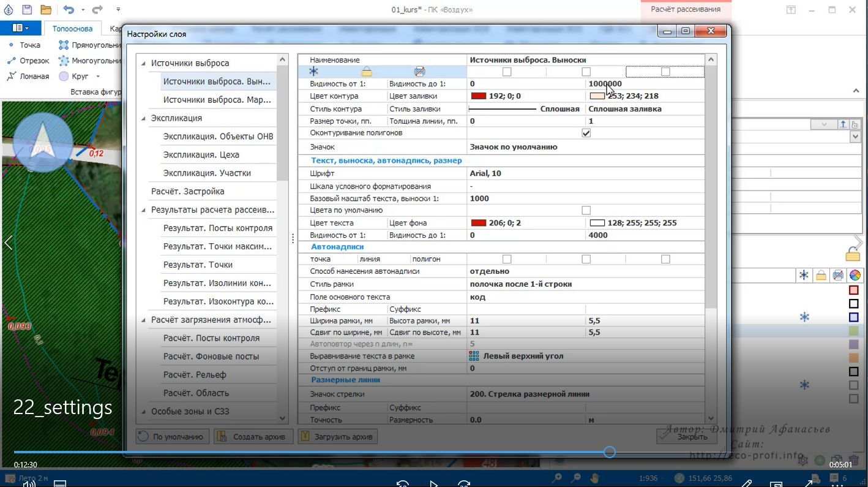The height and width of the screenshot is (487, 868).
Task: Select the Точка drawing tool
Action: [x=23, y=45]
